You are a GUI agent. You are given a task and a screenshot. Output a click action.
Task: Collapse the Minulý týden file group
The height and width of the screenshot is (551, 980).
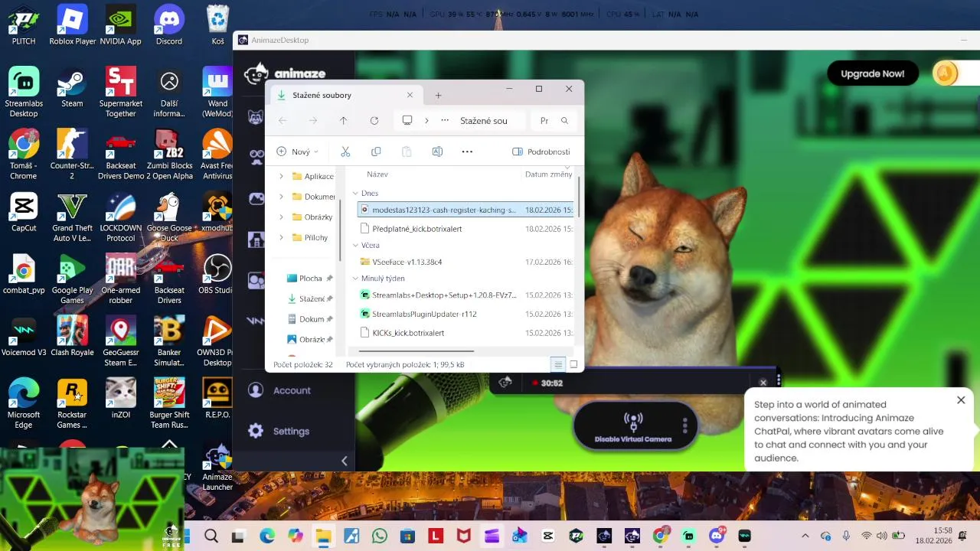(x=355, y=279)
